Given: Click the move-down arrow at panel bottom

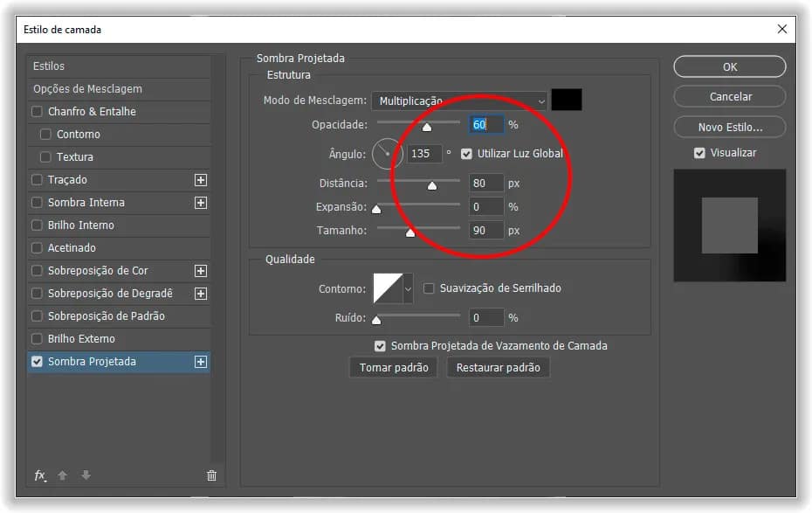Looking at the screenshot, I should (85, 475).
